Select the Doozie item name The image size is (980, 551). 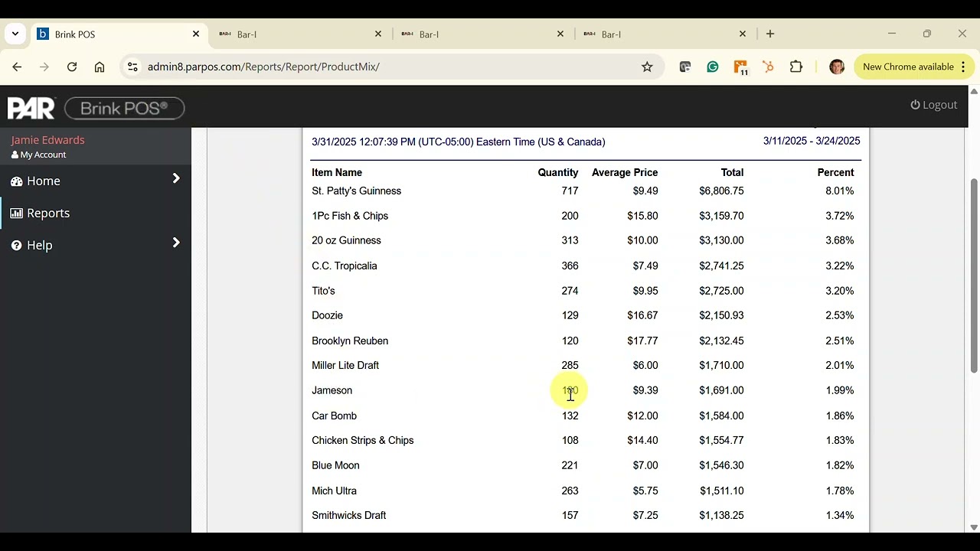tap(327, 315)
